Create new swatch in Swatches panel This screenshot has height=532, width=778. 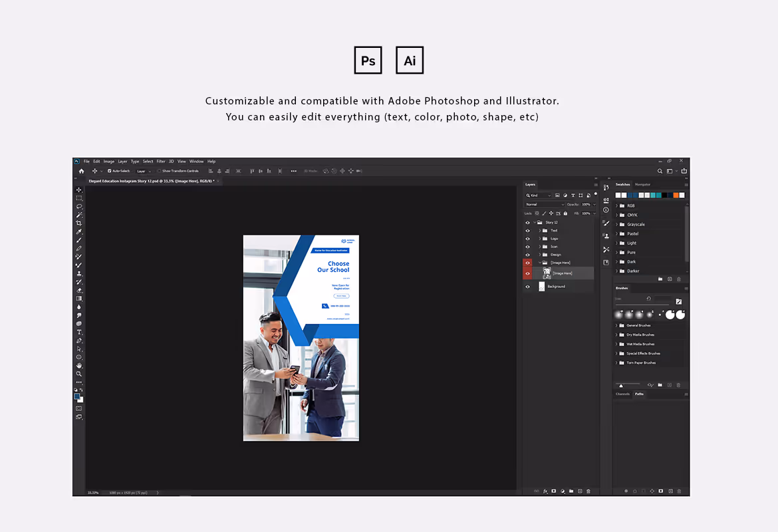click(670, 279)
